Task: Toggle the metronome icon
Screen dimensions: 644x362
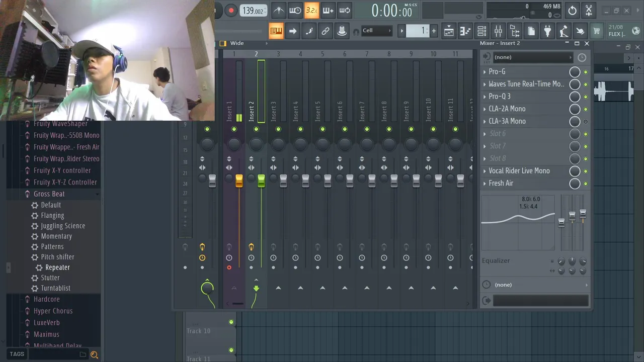Action: pos(278,11)
